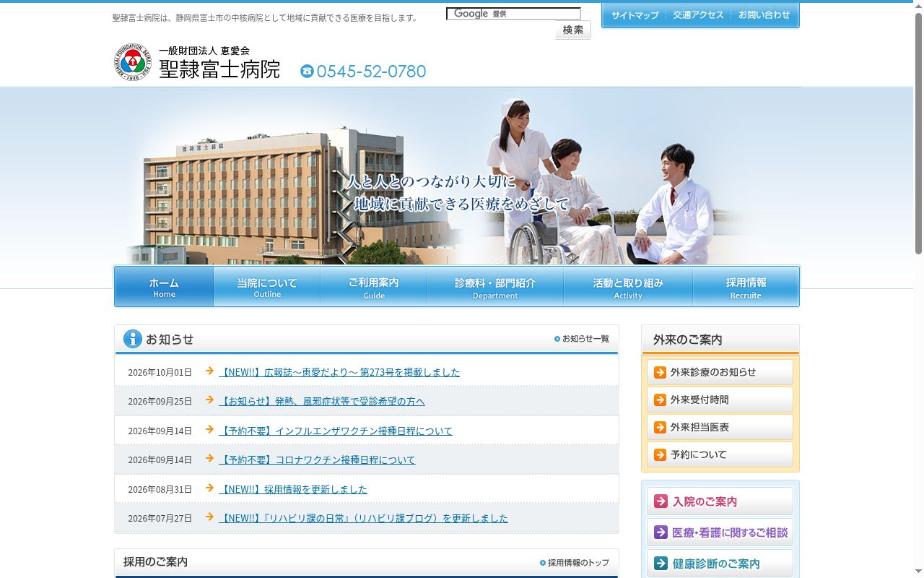
Task: Open the お問い合わせ link
Action: coord(764,15)
